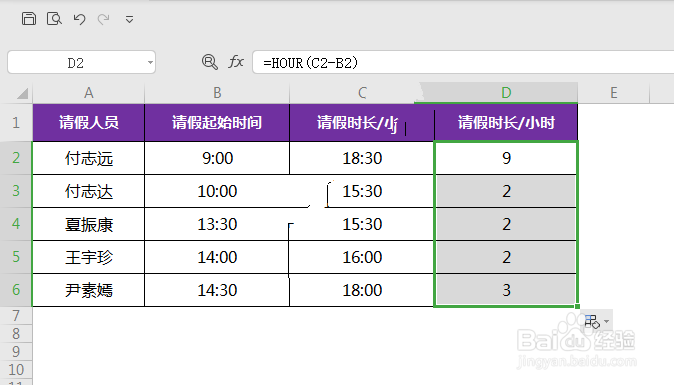Select column A header
The height and width of the screenshot is (385, 674).
click(89, 93)
